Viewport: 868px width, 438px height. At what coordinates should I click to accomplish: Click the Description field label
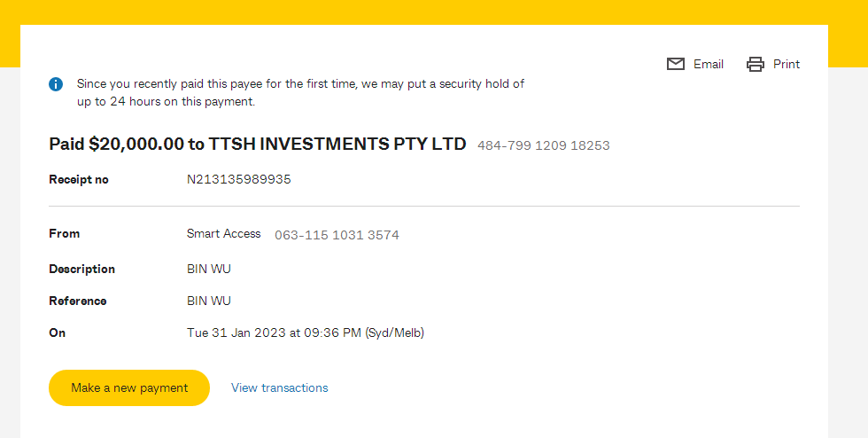[81, 270]
